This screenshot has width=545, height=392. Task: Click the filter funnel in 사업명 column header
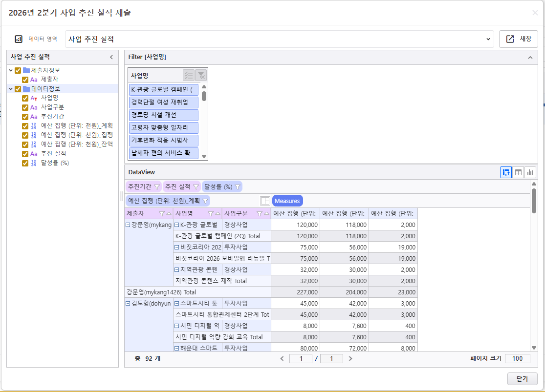click(x=210, y=213)
